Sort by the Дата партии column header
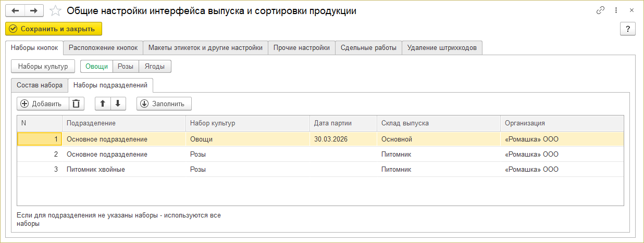Screen dimensions: 644x243 [333, 123]
